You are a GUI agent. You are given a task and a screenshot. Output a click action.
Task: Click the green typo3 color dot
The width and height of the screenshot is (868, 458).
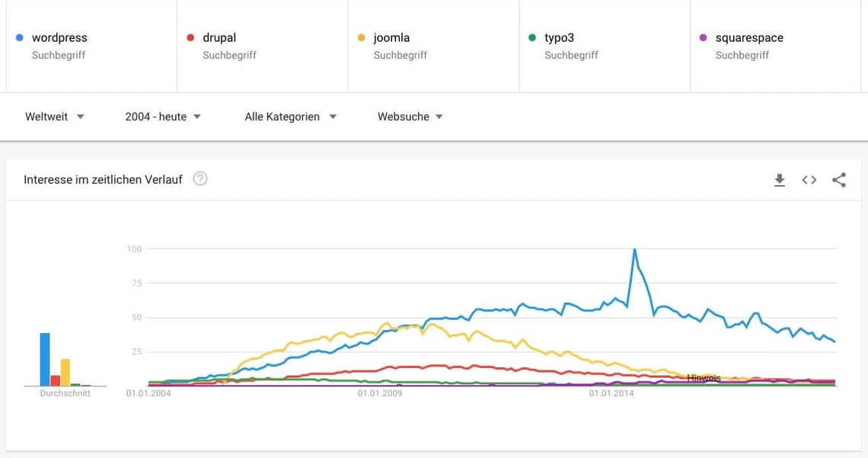point(532,37)
